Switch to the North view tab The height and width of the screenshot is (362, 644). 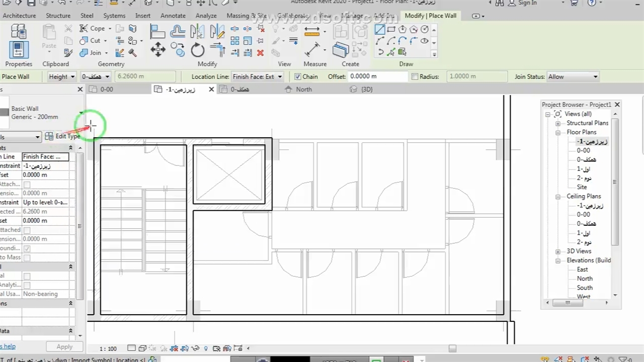303,89
